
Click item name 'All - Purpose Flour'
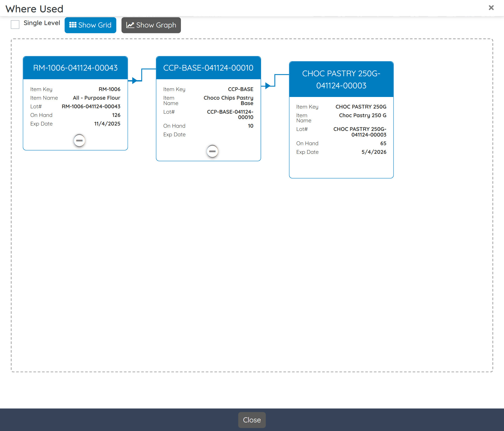point(97,98)
